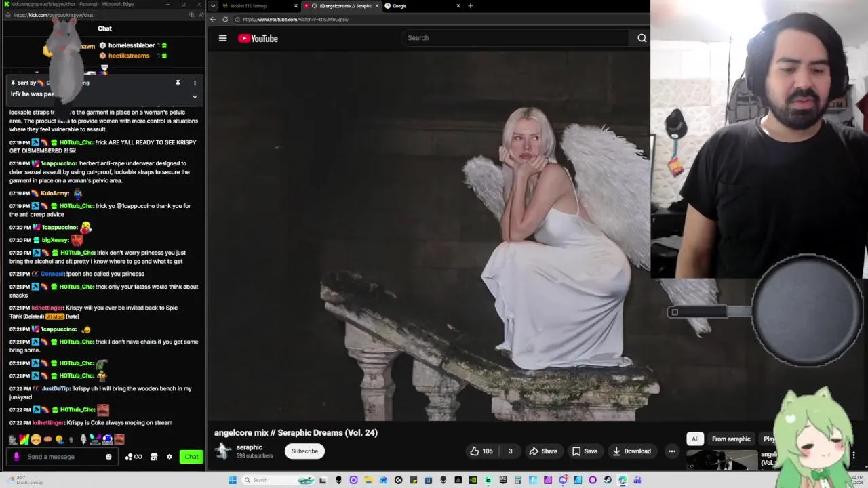
Task: Open the video's more actions ellipsis
Action: (x=672, y=451)
